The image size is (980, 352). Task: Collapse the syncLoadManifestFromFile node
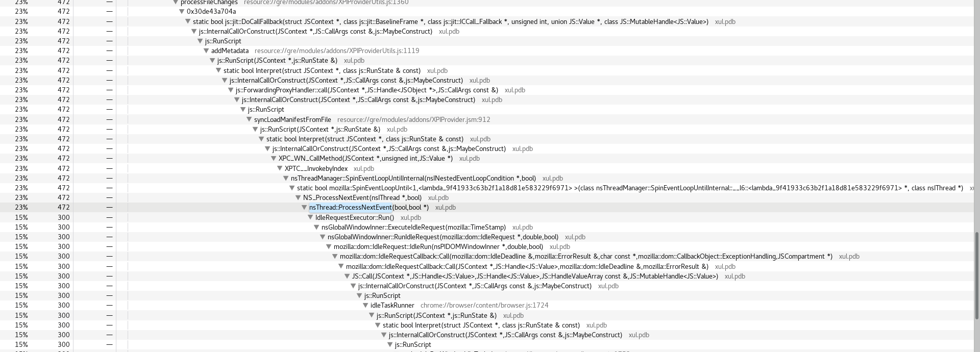[x=249, y=119]
